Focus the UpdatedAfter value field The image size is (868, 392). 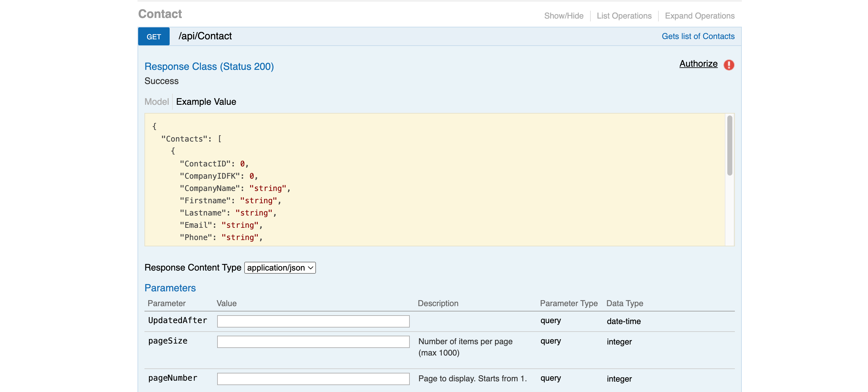point(313,321)
